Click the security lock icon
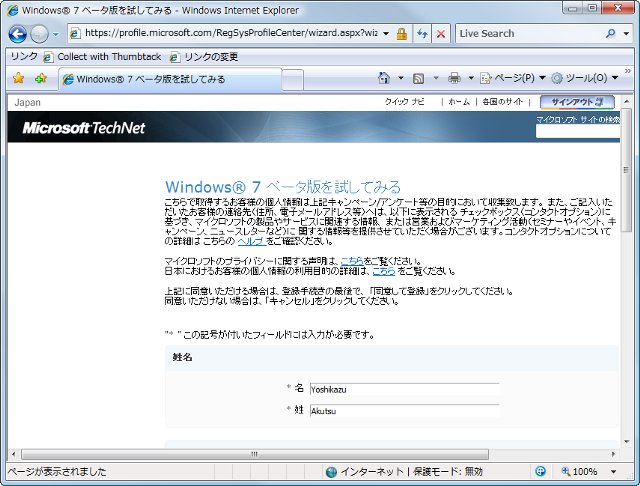The height and width of the screenshot is (486, 640). pyautogui.click(x=402, y=33)
